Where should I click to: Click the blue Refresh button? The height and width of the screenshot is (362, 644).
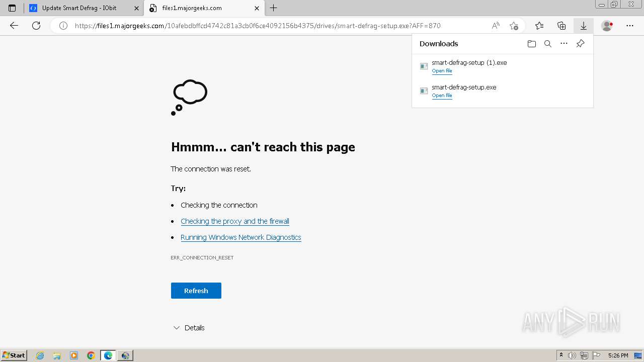[196, 291]
